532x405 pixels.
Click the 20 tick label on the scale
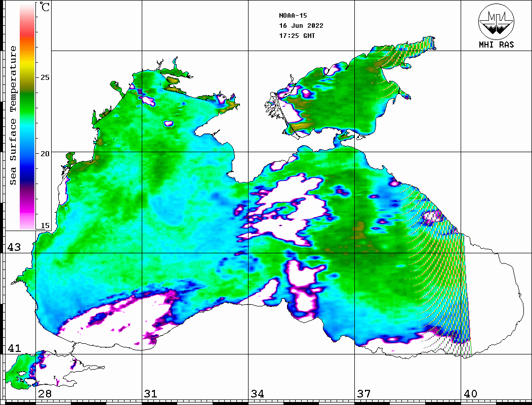click(x=45, y=154)
